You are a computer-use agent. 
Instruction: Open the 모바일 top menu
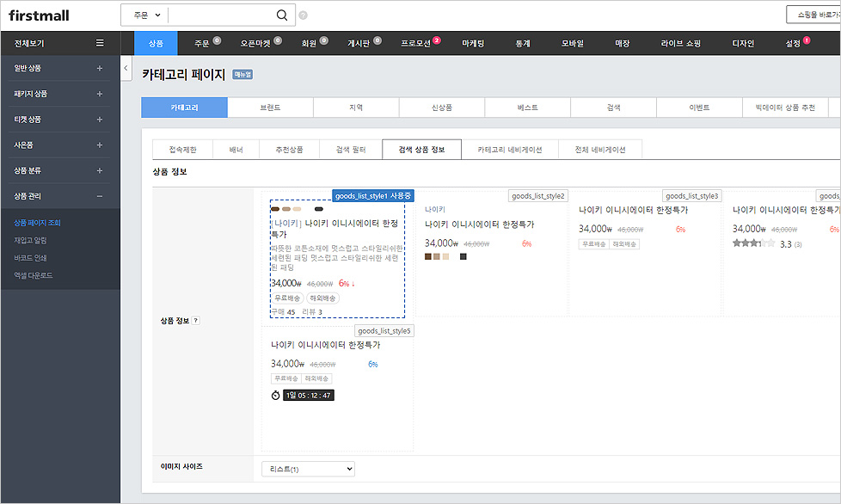pyautogui.click(x=573, y=43)
